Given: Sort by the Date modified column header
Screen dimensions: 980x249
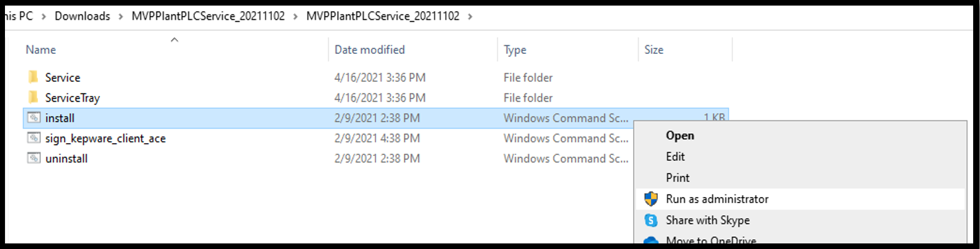Looking at the screenshot, I should point(413,50).
